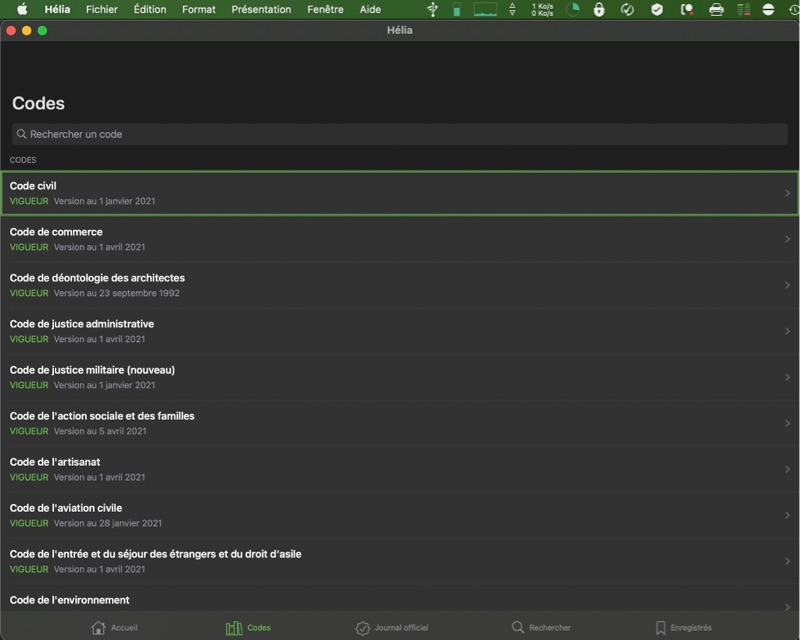Open the Édition menu
Image resolution: width=800 pixels, height=640 pixels.
[150, 10]
